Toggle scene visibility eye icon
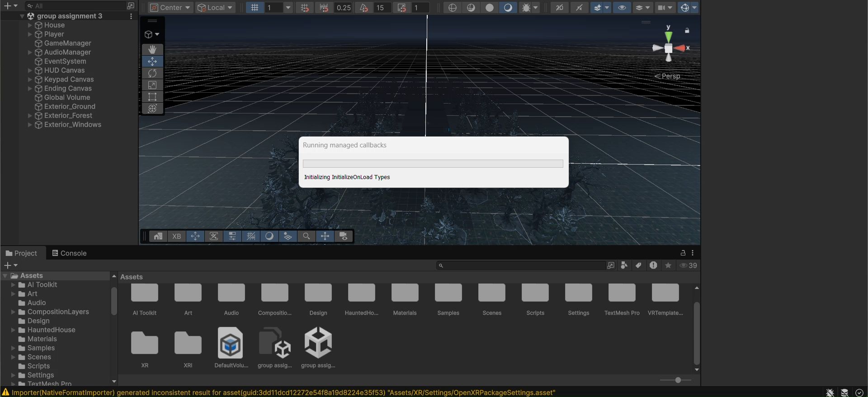 click(622, 8)
